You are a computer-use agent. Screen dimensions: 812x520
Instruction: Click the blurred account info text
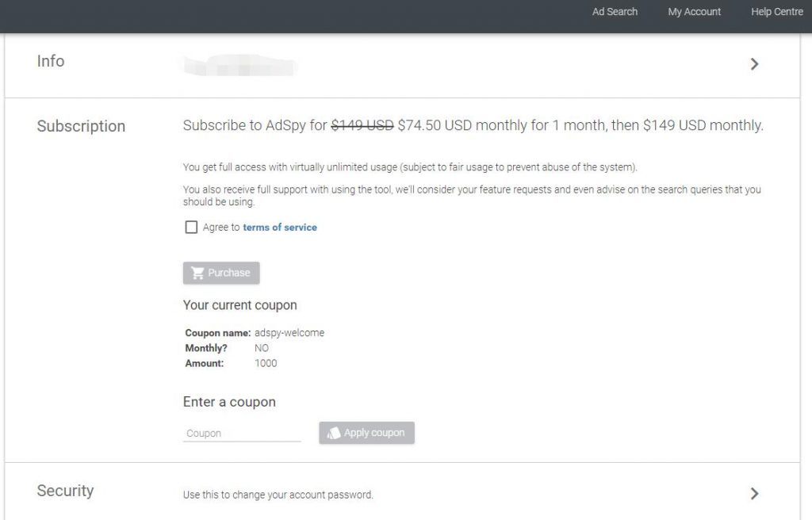(239, 65)
